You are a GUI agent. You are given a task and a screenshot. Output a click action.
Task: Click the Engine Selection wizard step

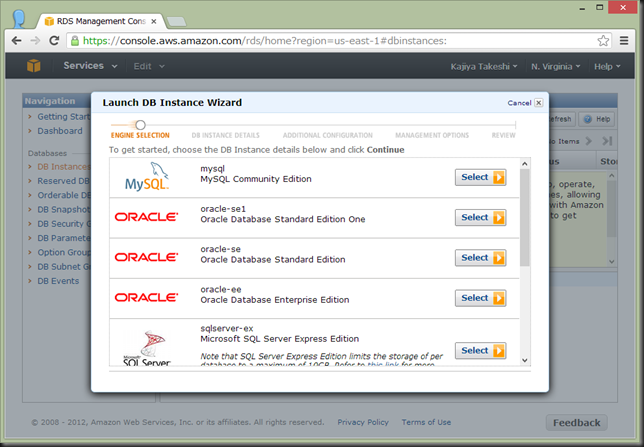(x=140, y=135)
